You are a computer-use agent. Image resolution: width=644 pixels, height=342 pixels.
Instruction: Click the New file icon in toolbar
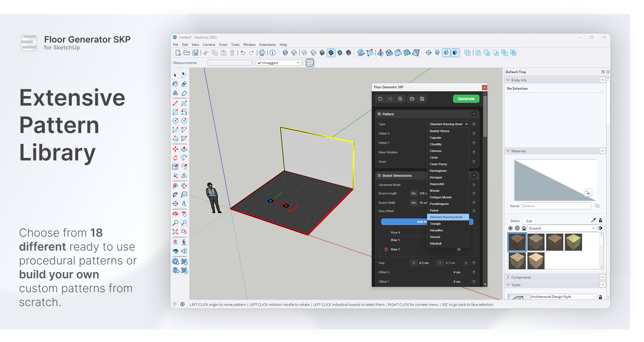click(178, 53)
